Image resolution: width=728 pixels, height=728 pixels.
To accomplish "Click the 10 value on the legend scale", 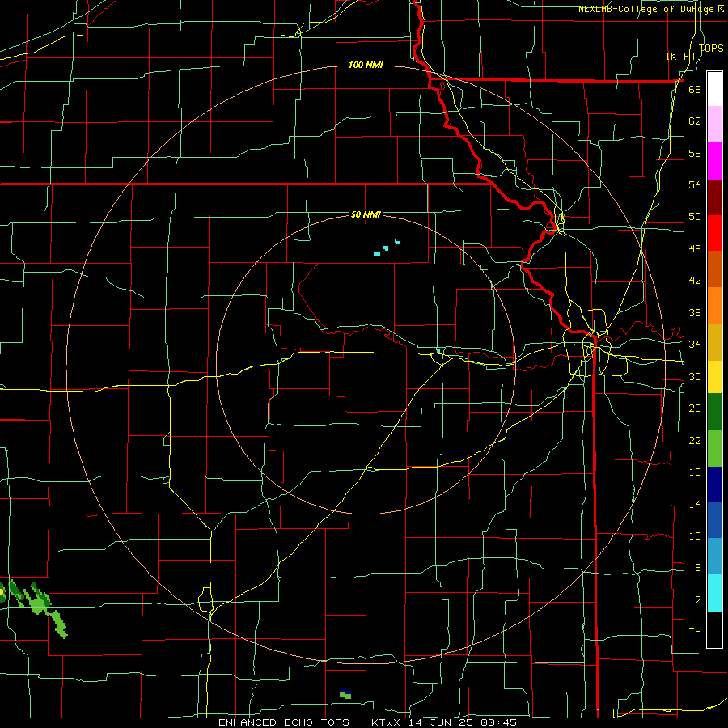I will coord(695,535).
